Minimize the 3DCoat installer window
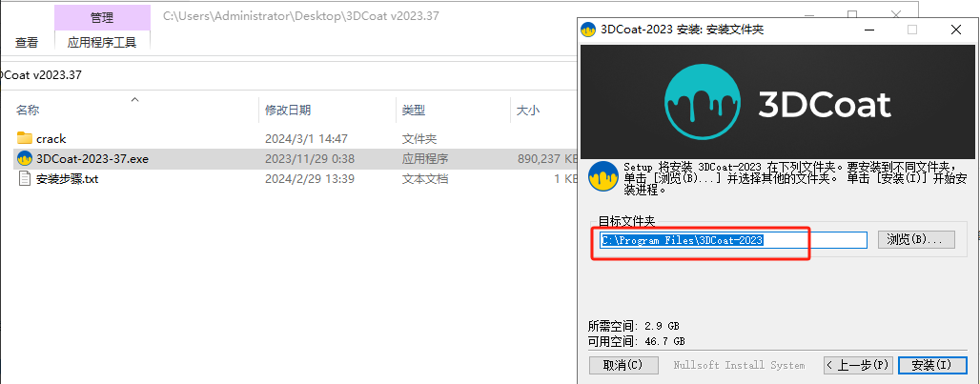Image resolution: width=980 pixels, height=384 pixels. [x=868, y=30]
